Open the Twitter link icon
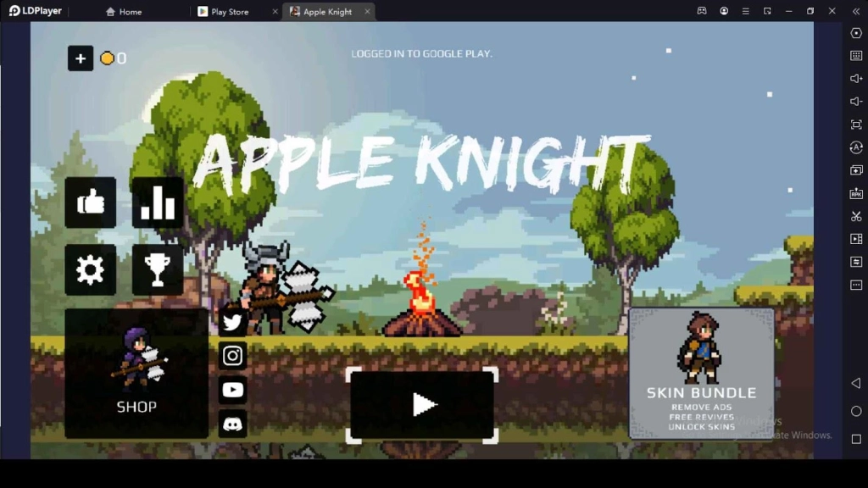 [x=232, y=322]
